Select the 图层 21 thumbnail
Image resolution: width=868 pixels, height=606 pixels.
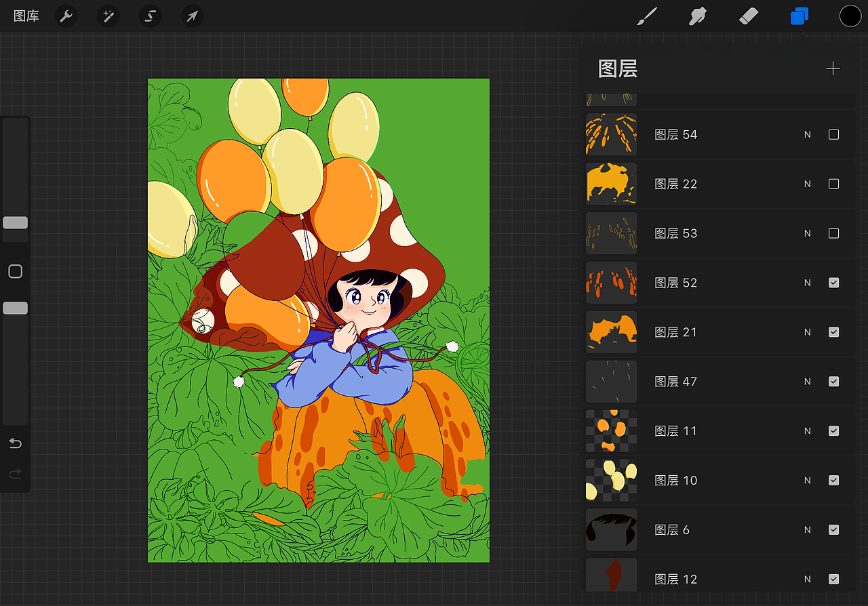611,332
